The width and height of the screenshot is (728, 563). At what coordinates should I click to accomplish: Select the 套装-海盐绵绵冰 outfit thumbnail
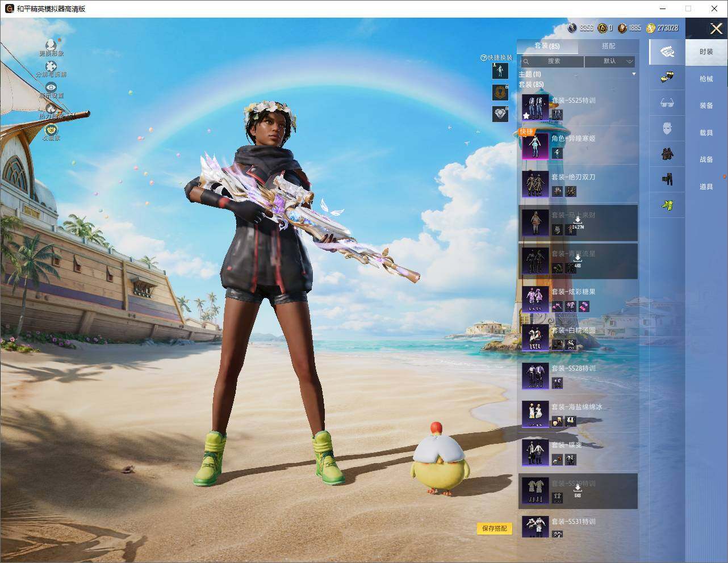click(535, 414)
